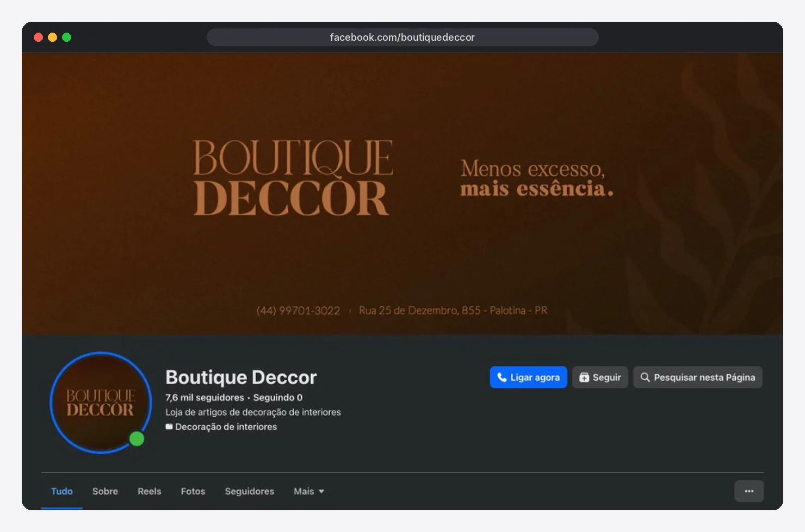This screenshot has width=805, height=532.
Task: Click the address Rua 25 de Dezembro, 855
Action: [x=420, y=311]
